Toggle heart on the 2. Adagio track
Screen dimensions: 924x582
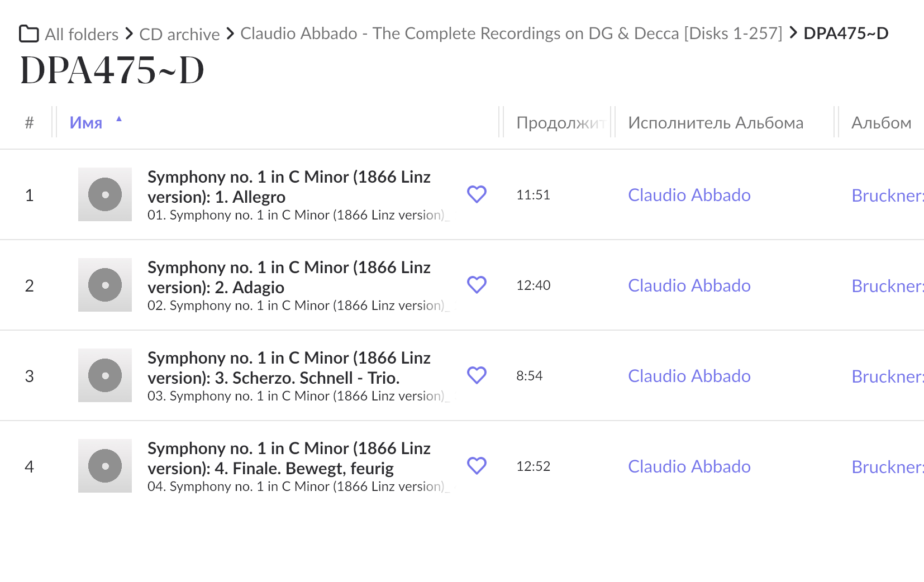pyautogui.click(x=477, y=285)
